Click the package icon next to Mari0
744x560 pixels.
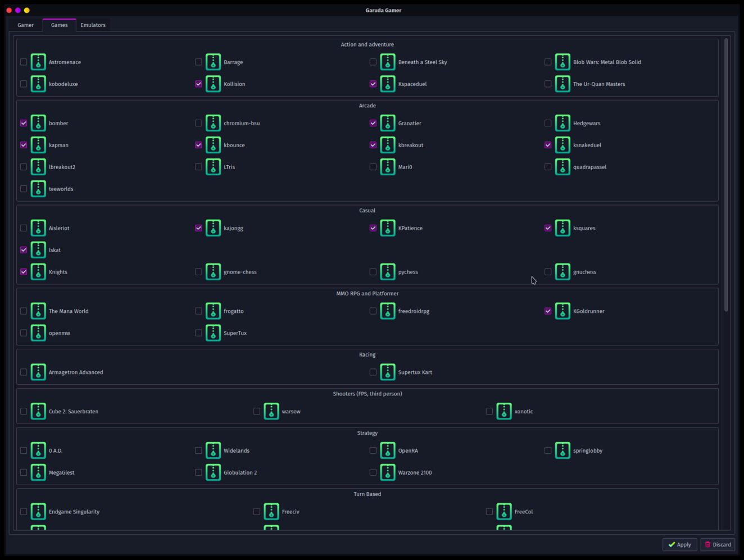tap(388, 167)
